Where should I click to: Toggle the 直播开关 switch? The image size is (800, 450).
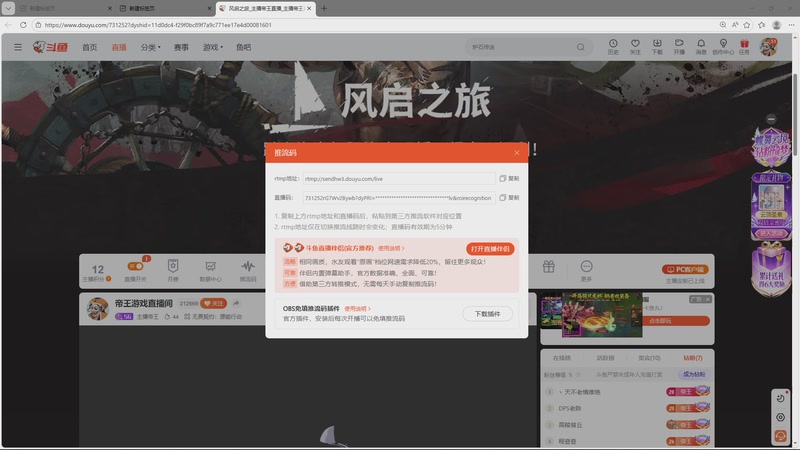[x=135, y=266]
